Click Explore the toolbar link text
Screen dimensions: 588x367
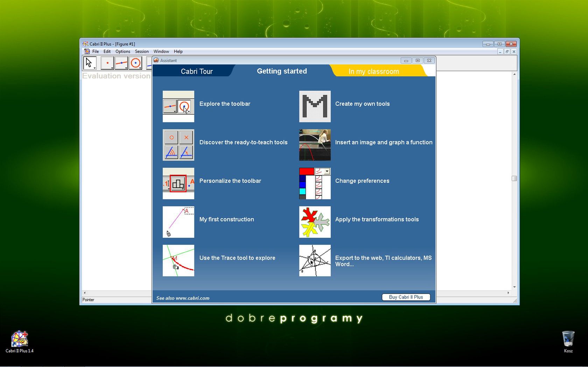coord(225,104)
